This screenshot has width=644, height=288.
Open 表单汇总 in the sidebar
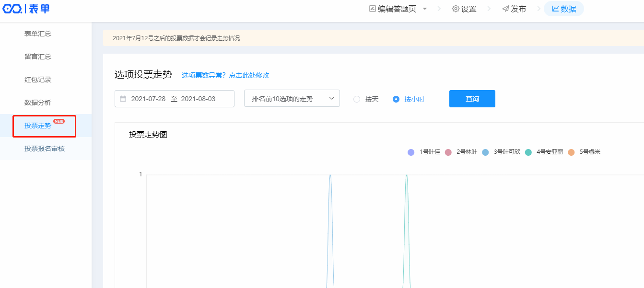click(x=38, y=34)
